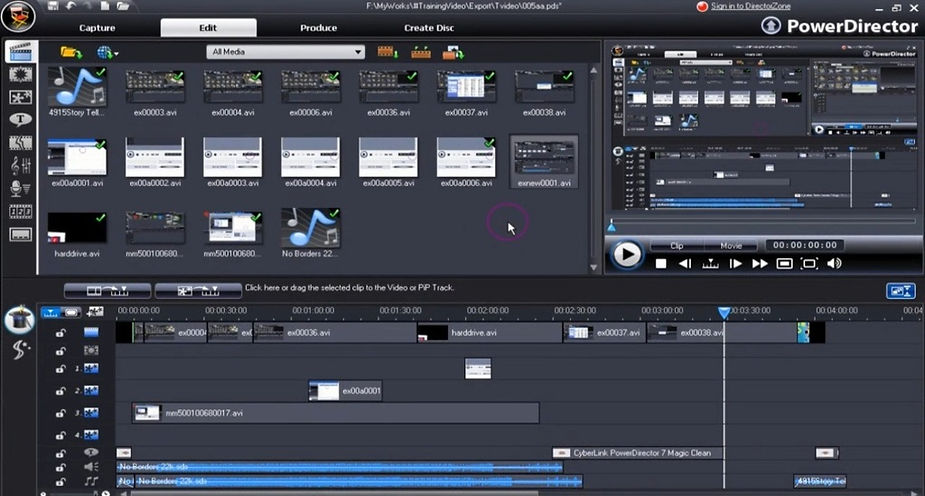Click the open project folder icon in title bar
The height and width of the screenshot is (496, 925).
pos(123,6)
